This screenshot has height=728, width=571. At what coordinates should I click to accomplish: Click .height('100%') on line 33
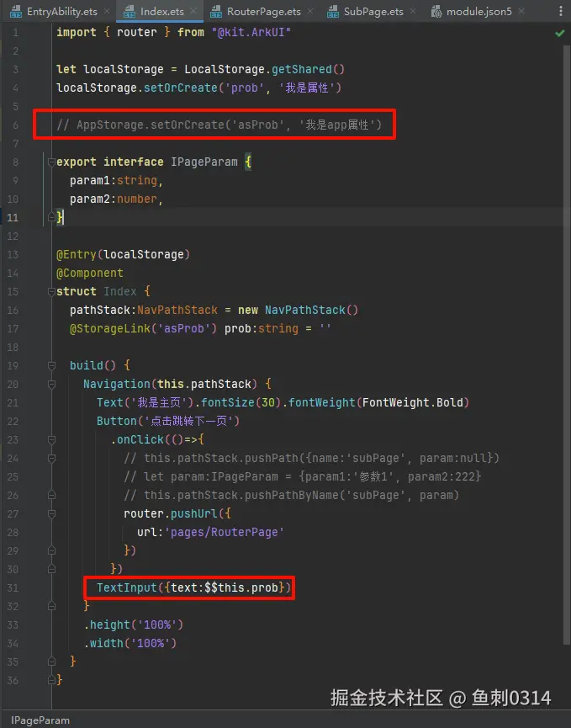pos(134,624)
